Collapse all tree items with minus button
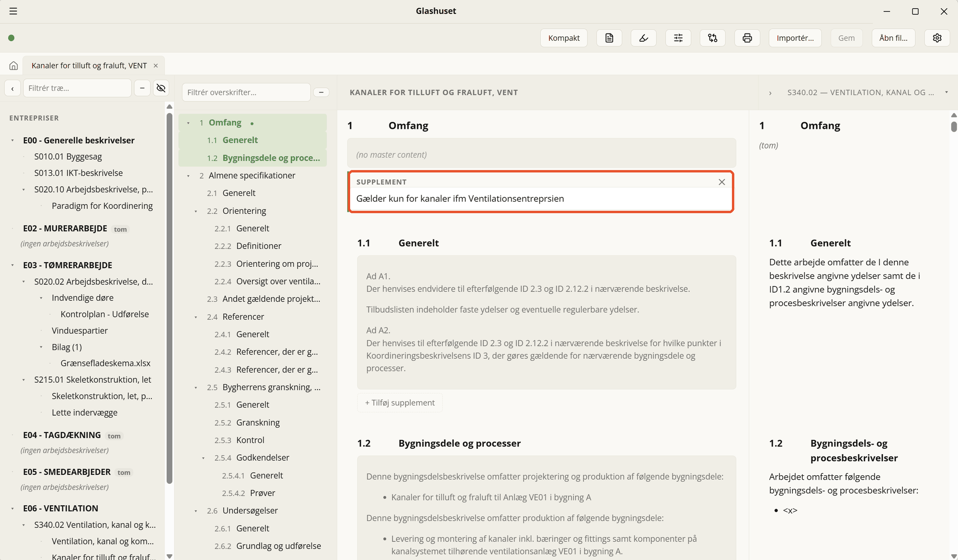958x560 pixels. (x=142, y=88)
